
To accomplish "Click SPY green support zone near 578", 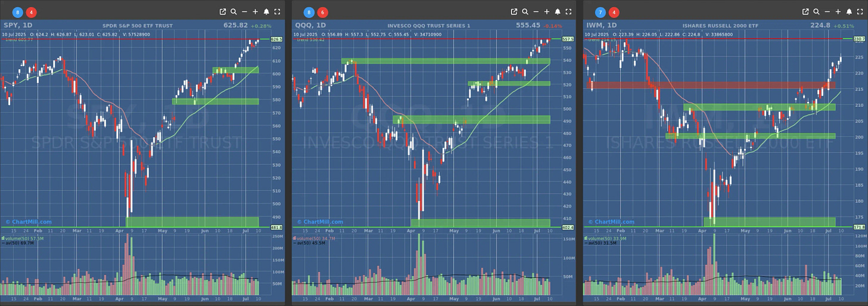I will point(215,101).
